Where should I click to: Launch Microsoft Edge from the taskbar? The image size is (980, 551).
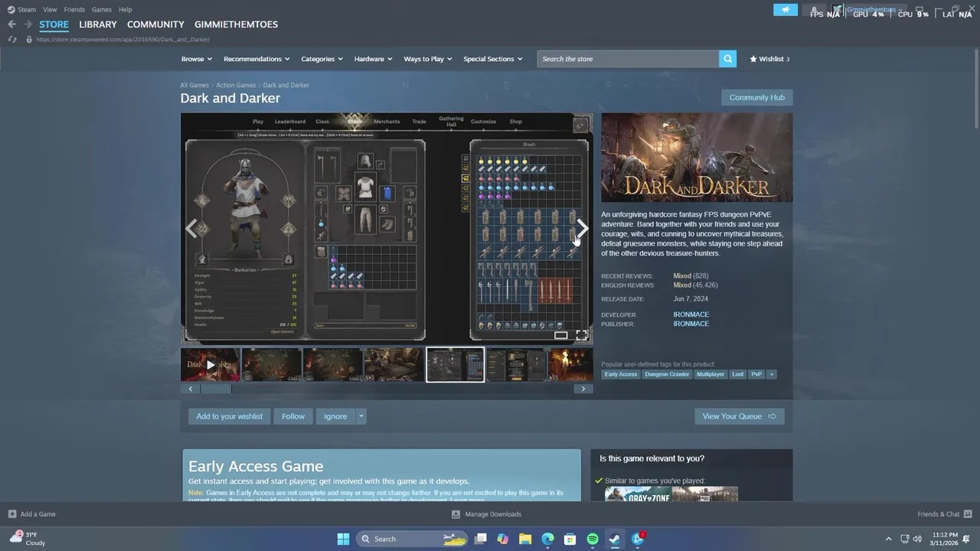click(x=547, y=539)
